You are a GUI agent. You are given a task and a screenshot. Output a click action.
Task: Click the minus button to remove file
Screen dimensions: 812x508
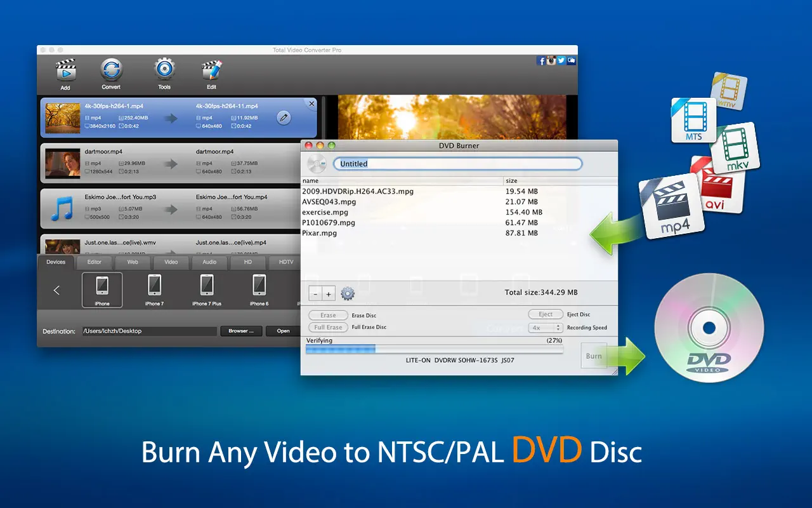(x=315, y=294)
